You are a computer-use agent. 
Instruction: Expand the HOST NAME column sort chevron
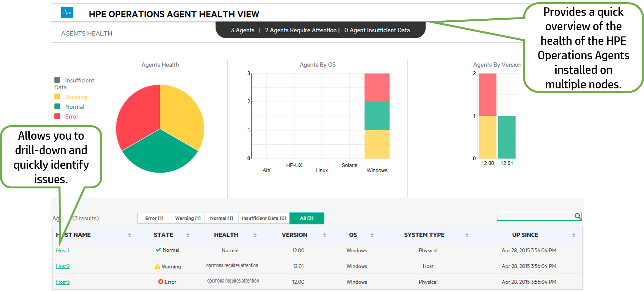130,235
